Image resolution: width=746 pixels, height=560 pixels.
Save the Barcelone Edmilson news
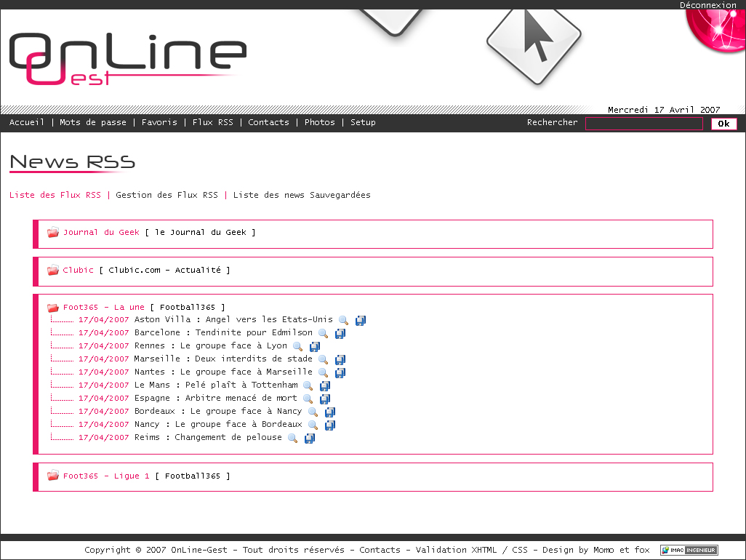pyautogui.click(x=340, y=334)
